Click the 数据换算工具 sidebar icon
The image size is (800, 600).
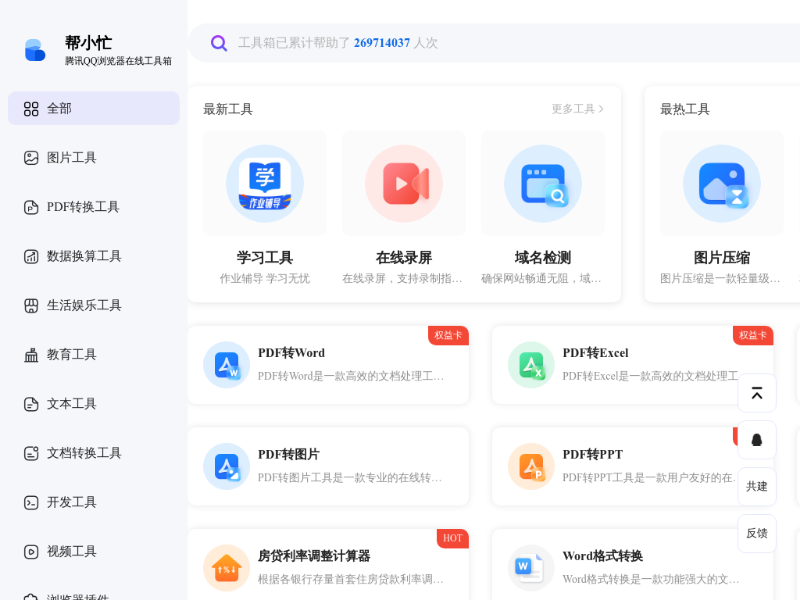(31, 256)
